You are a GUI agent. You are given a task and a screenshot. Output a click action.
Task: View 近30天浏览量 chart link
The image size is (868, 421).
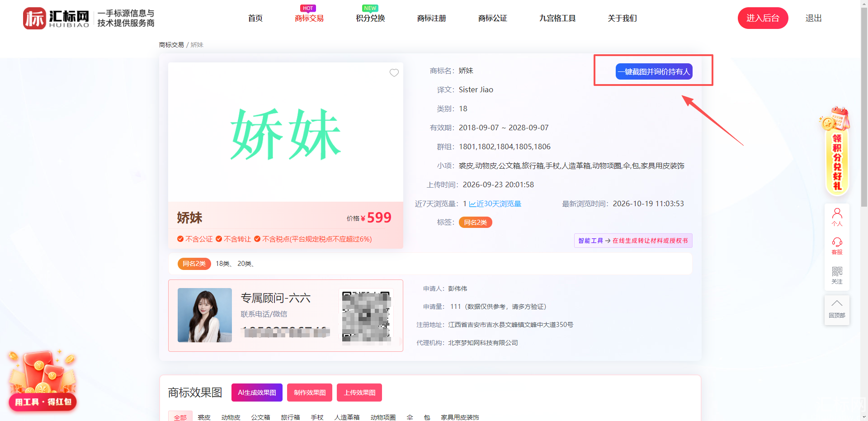pyautogui.click(x=495, y=203)
